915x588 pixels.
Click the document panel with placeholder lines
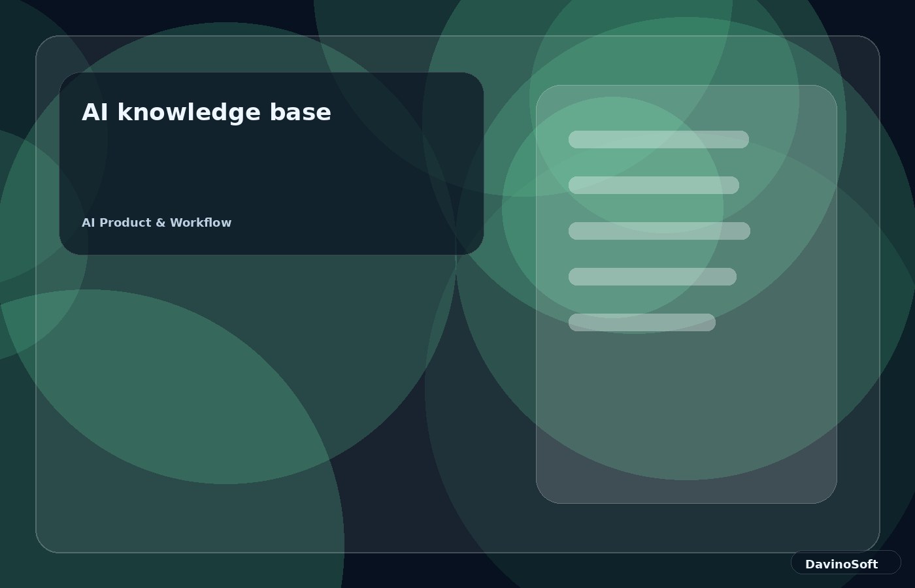tap(686, 294)
